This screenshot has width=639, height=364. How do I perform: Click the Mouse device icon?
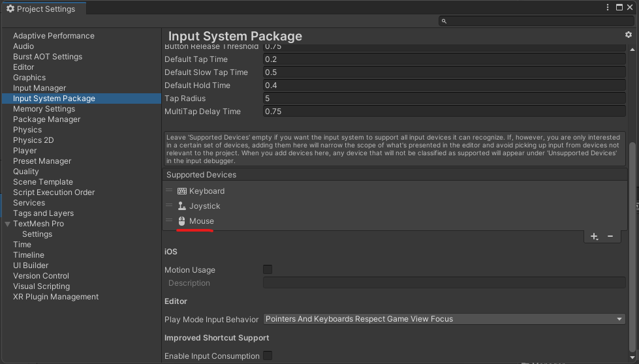pos(181,221)
